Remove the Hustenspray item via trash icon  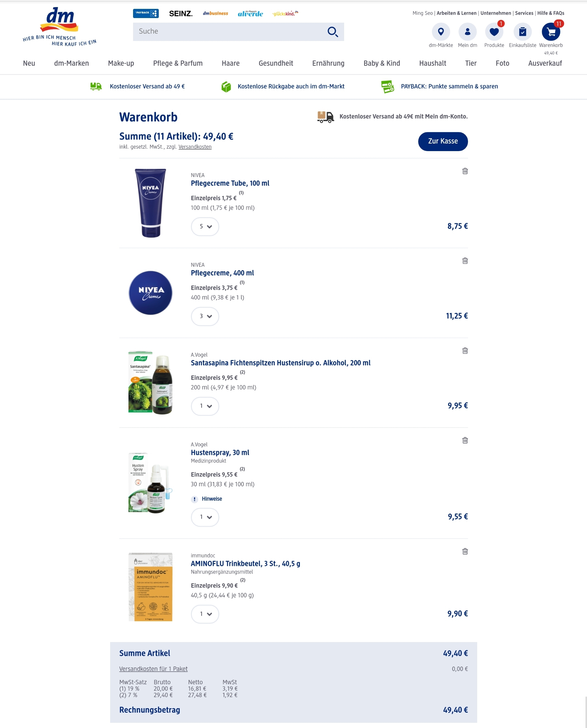(465, 440)
